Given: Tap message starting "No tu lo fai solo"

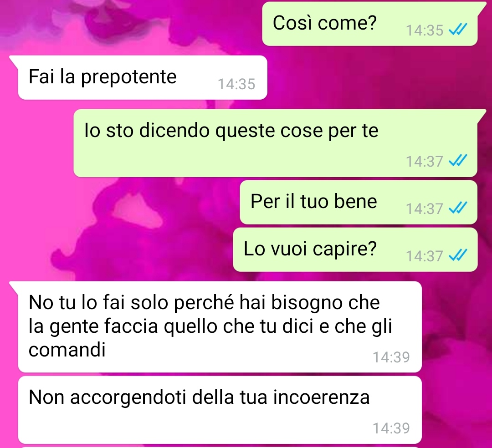Looking at the screenshot, I should tap(220, 327).
